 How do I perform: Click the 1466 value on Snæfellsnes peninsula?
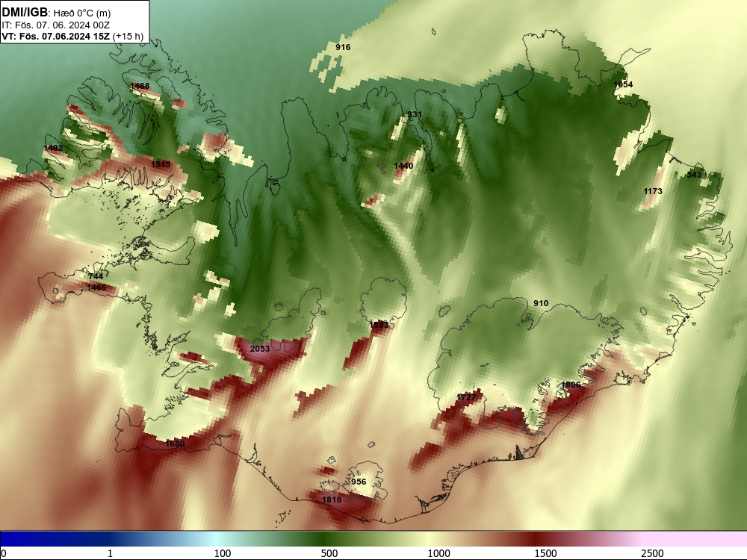pyautogui.click(x=96, y=287)
